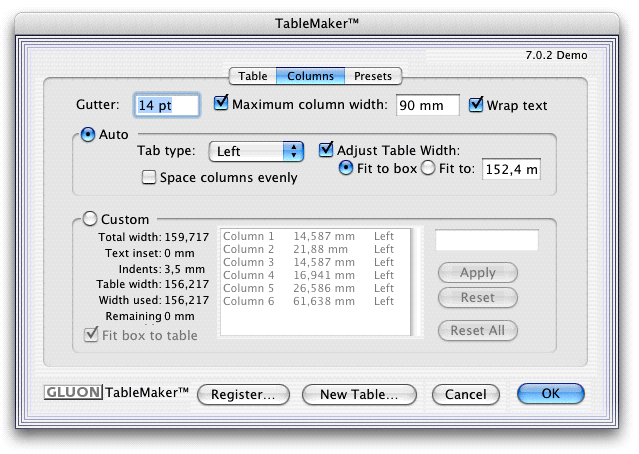
Task: Click the Register... button
Action: tap(243, 394)
